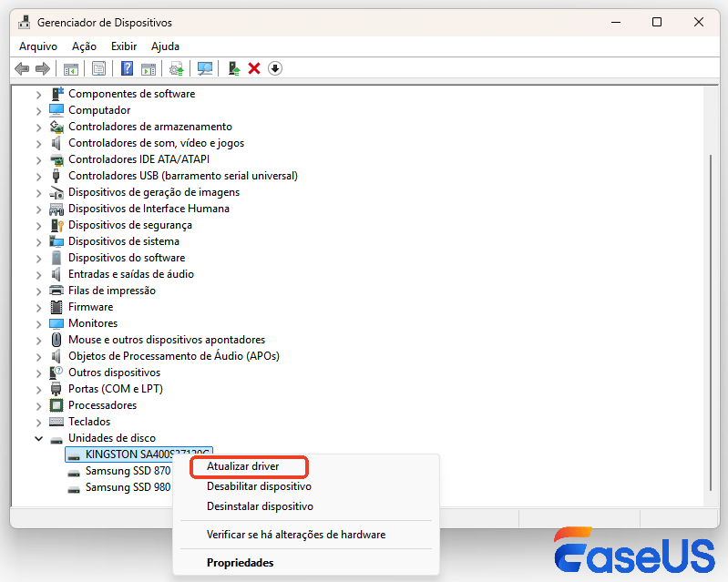728x582 pixels.
Task: Expand Controladores de som, vídeo e jogos
Action: pos(39,143)
